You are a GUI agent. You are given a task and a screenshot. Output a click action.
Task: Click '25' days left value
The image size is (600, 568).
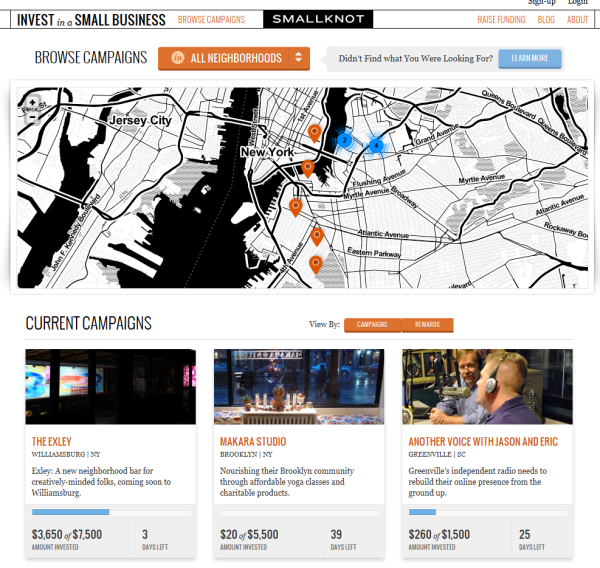525,534
